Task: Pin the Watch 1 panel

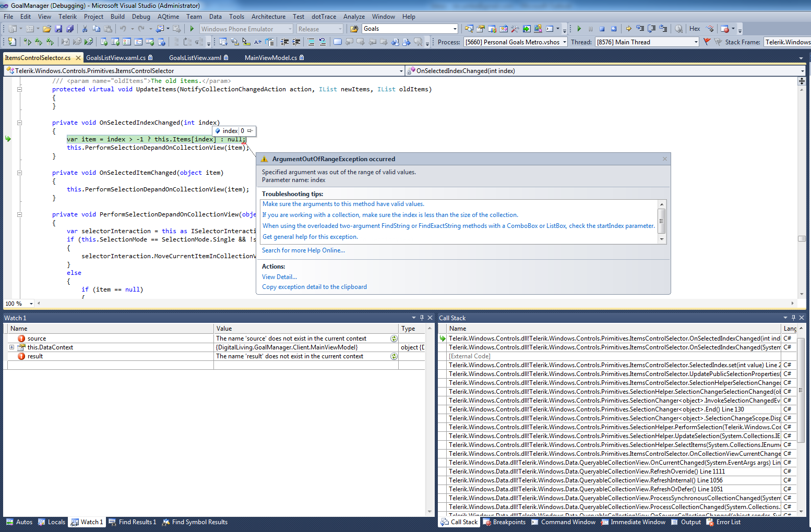Action: pyautogui.click(x=422, y=318)
